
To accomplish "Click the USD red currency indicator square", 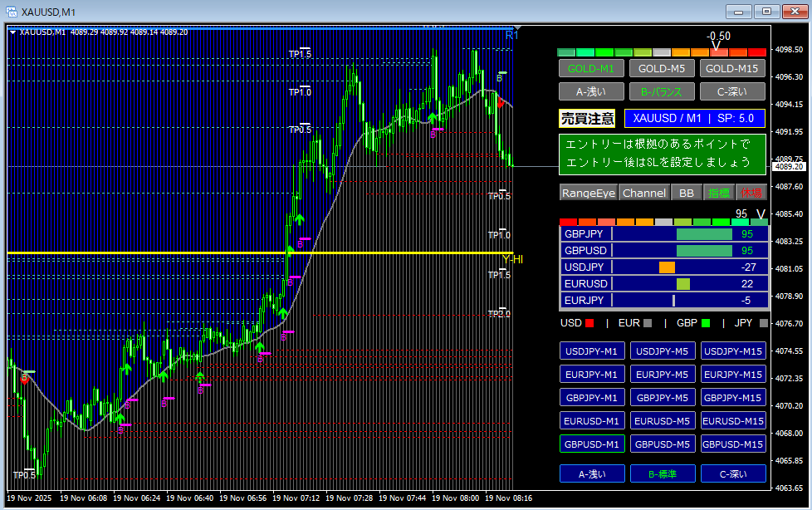I will (590, 323).
